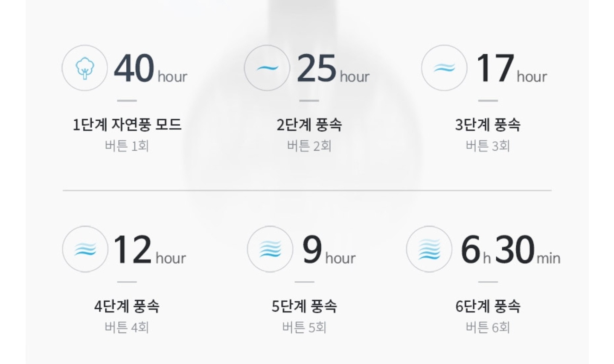Click the double-wave level 3 wind icon
614x364 pixels.
(x=444, y=68)
